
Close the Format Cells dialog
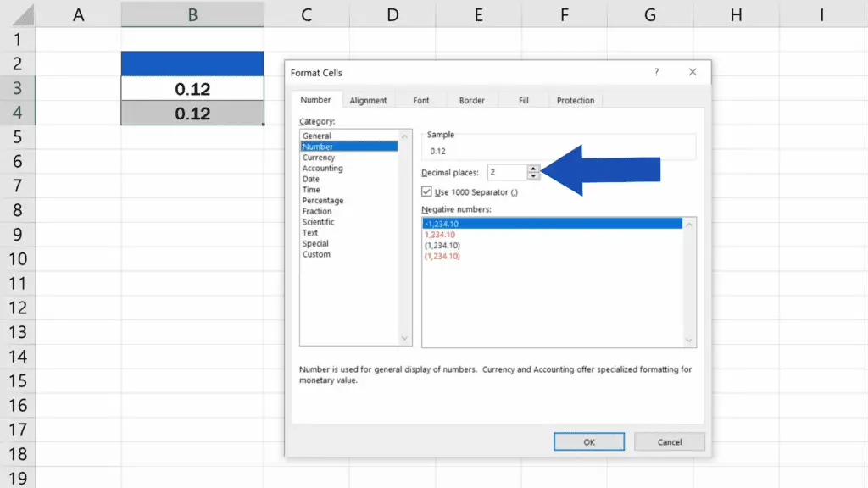(x=693, y=72)
